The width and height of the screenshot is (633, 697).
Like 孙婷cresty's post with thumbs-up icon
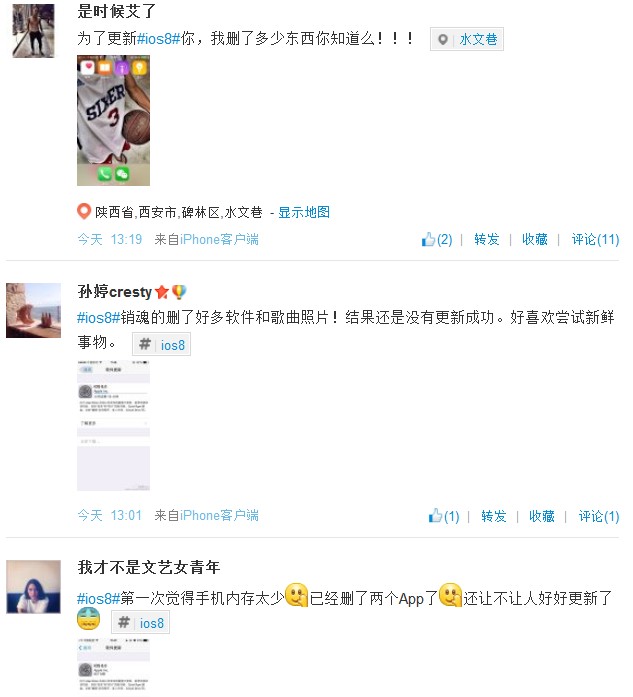(435, 516)
